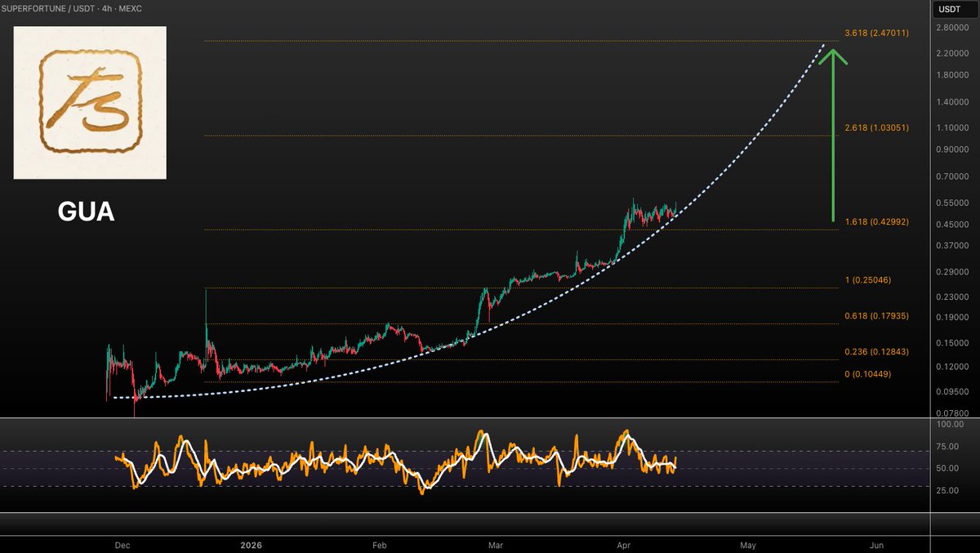Click the 1.10000 price axis value
Screen dimensions: 980x553
[x=952, y=128]
